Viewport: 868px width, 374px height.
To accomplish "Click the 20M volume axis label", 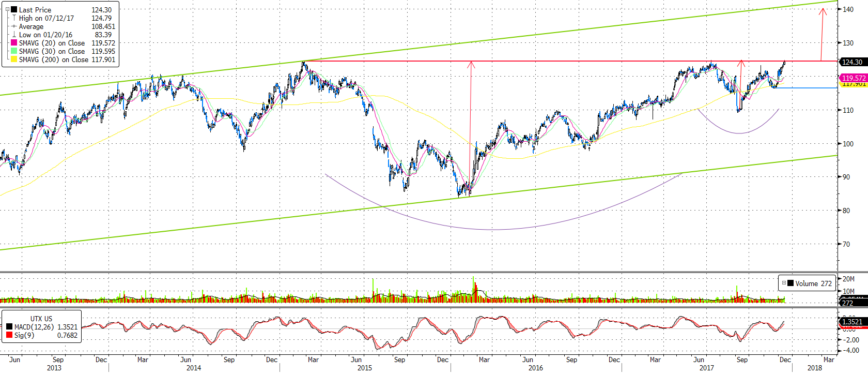I will click(848, 279).
